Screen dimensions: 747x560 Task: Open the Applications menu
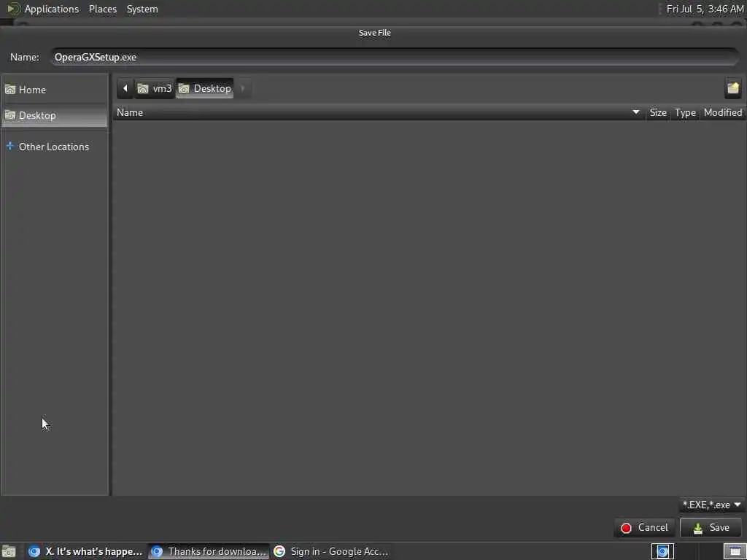pos(52,9)
